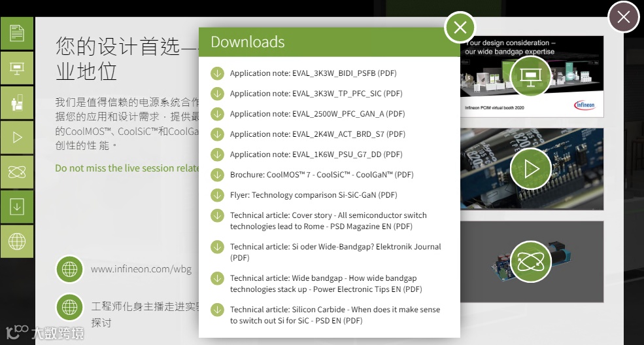Close the booth panel with the dark X
The image size is (644, 345).
pyautogui.click(x=624, y=17)
